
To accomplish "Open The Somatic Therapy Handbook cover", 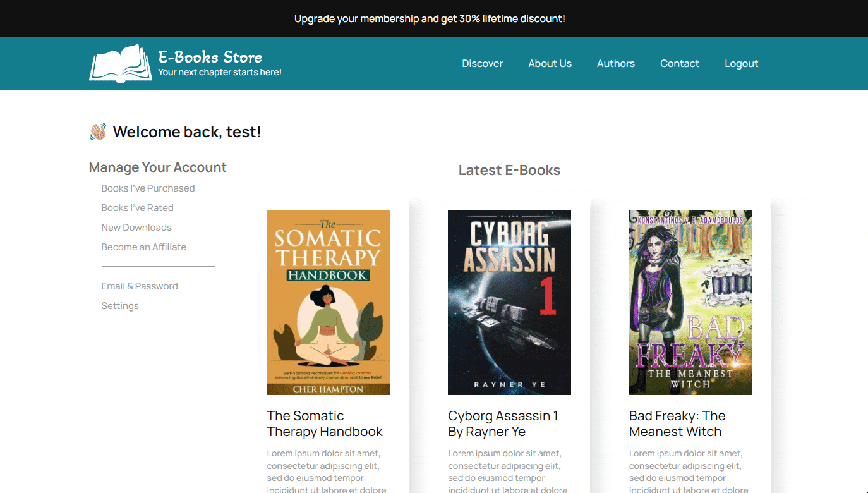I will (328, 303).
